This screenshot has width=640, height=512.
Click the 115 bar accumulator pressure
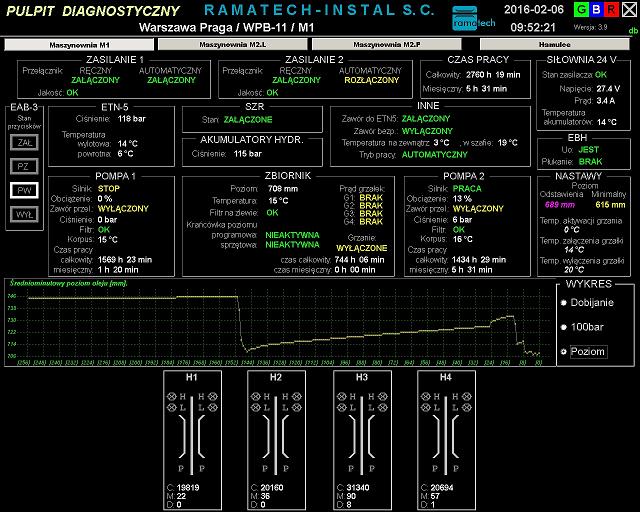[248, 154]
